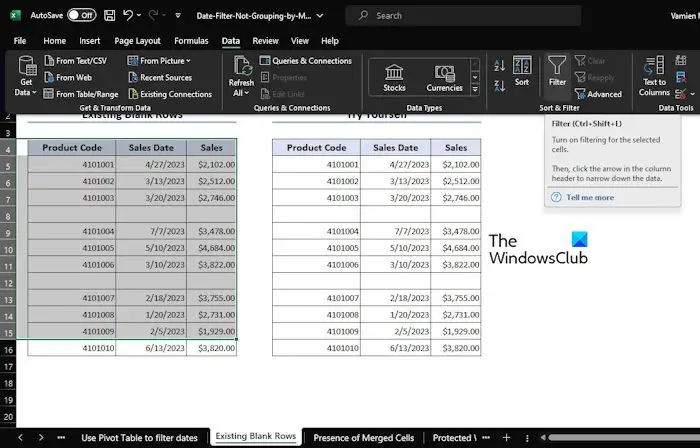Open Advanced filter options
Screen dimensions: 700x448
pyautogui.click(x=598, y=94)
